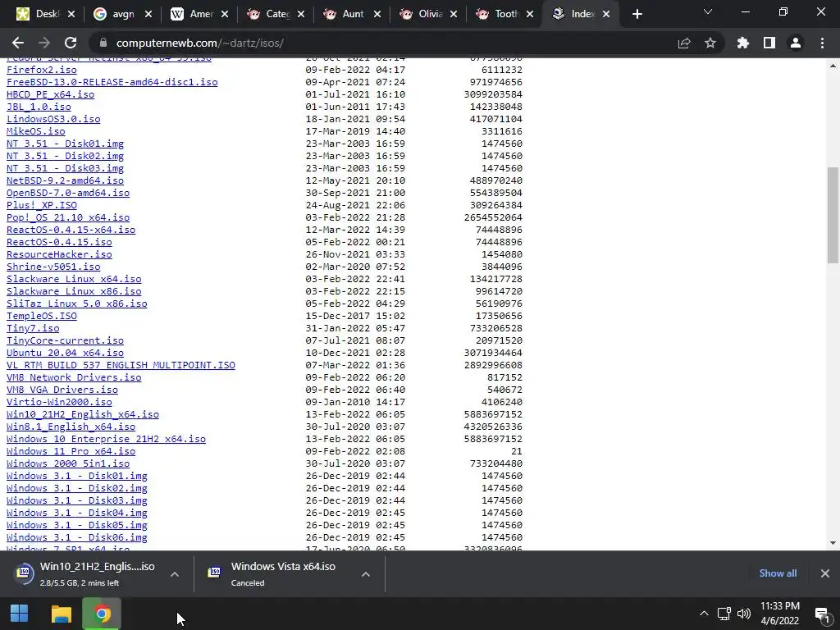Click the forward navigation arrow
The image size is (840, 630).
coord(44,43)
